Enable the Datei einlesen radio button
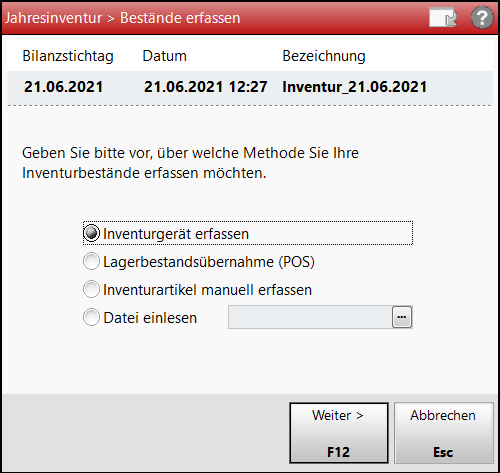The width and height of the screenshot is (500, 473). point(91,317)
